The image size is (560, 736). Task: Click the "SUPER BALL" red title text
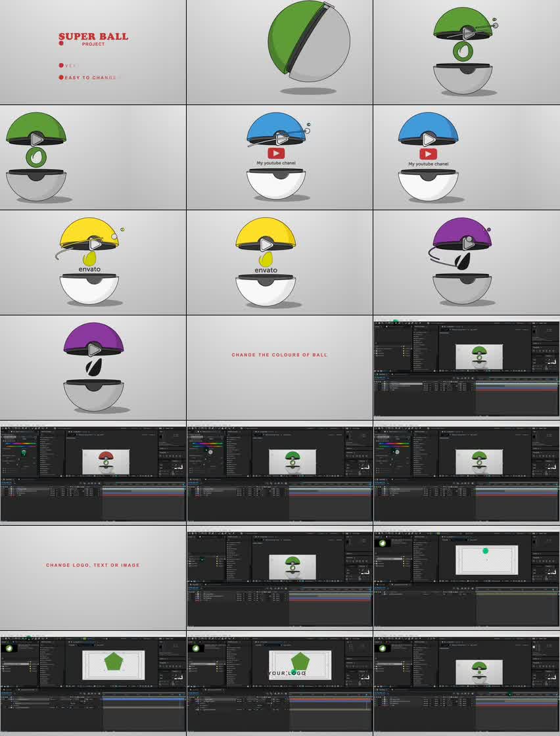[x=93, y=37]
